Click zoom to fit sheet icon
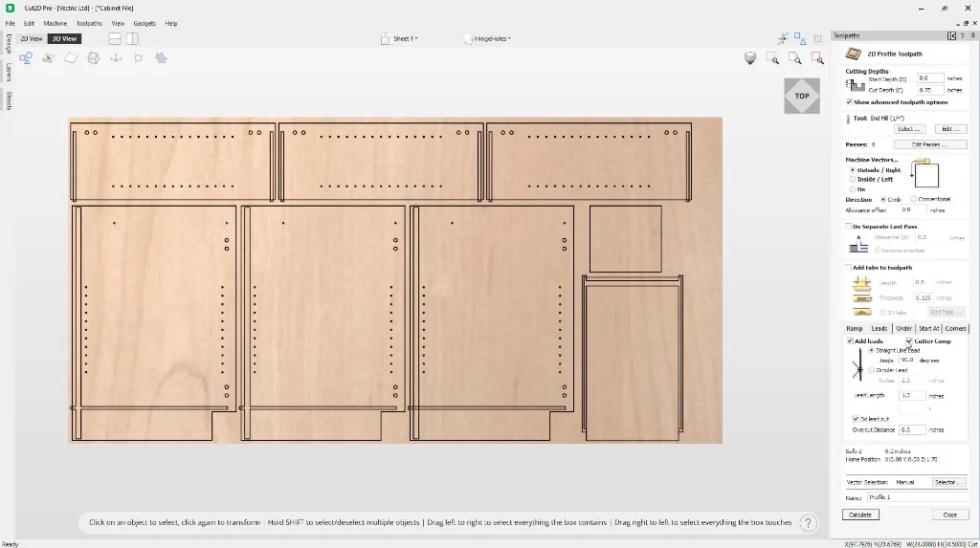 (795, 58)
